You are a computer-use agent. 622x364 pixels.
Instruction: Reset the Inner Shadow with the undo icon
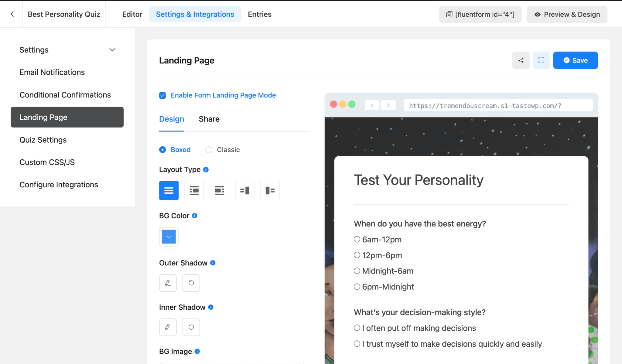[191, 327]
